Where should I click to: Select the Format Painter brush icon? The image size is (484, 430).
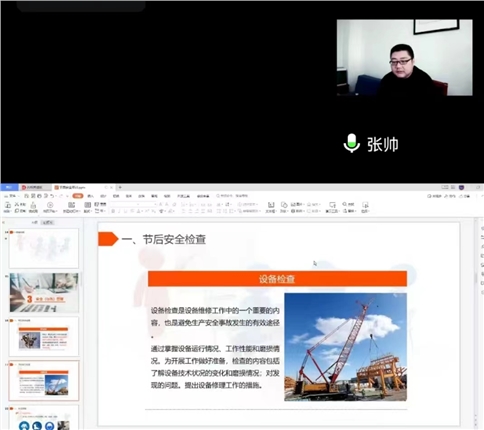(x=33, y=207)
